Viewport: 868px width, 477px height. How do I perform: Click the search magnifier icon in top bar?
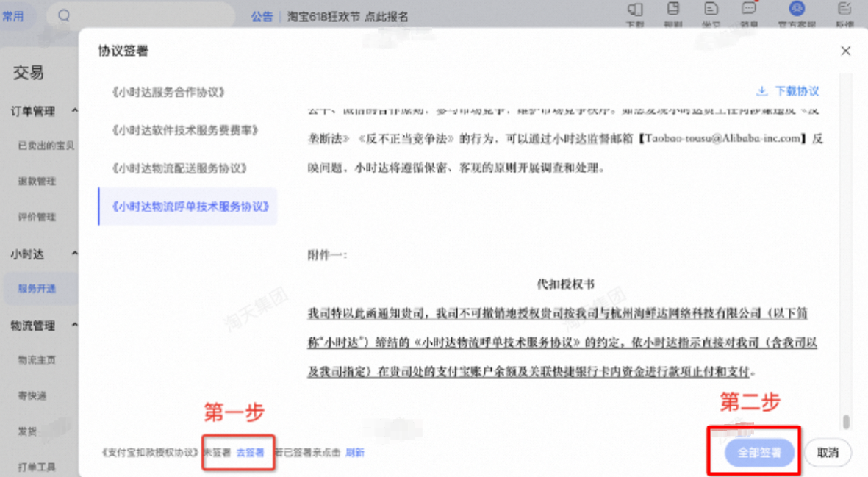tap(64, 15)
